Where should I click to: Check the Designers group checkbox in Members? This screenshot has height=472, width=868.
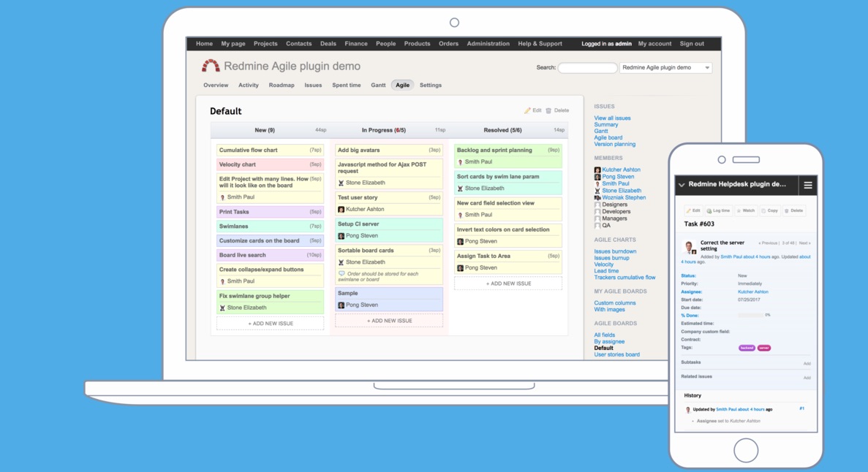click(x=597, y=205)
